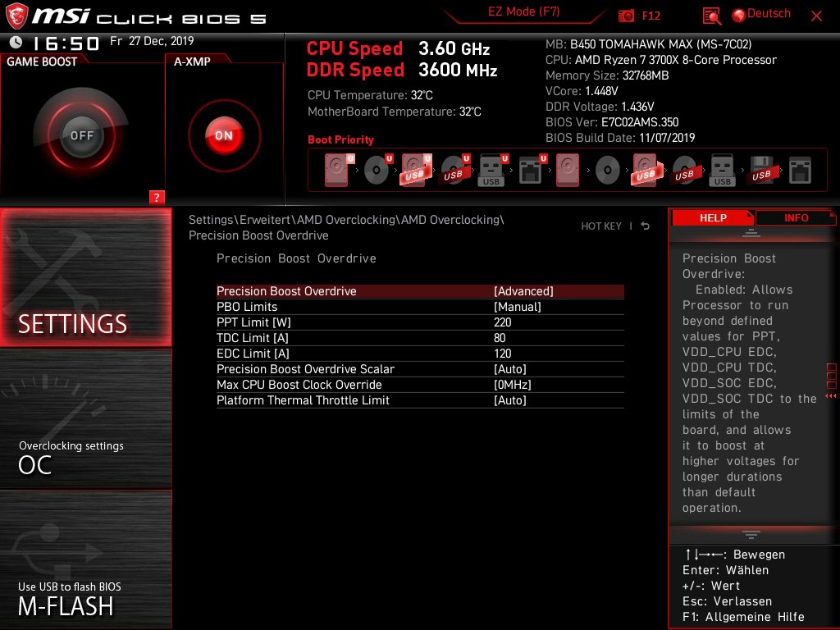Select the TDC Limit [A] value 80
This screenshot has height=630, width=840.
point(500,338)
